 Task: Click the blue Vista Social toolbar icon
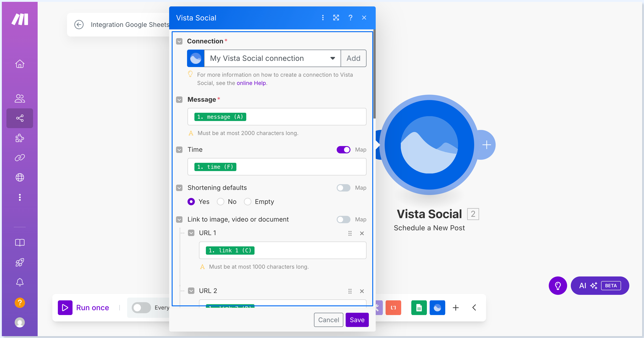437,307
